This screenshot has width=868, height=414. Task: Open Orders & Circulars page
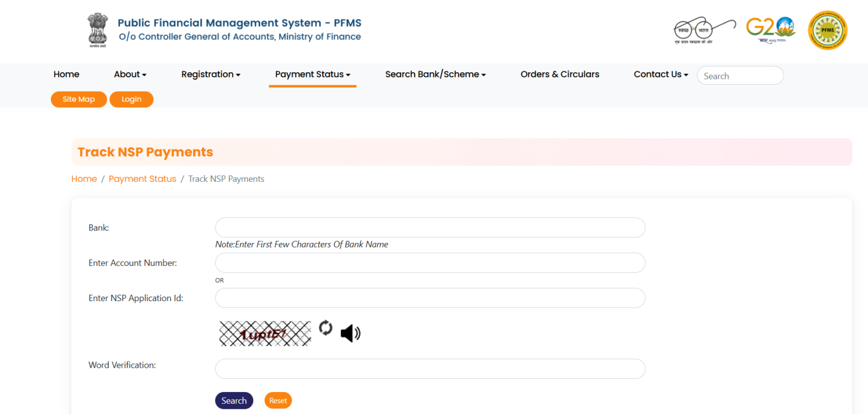point(559,75)
